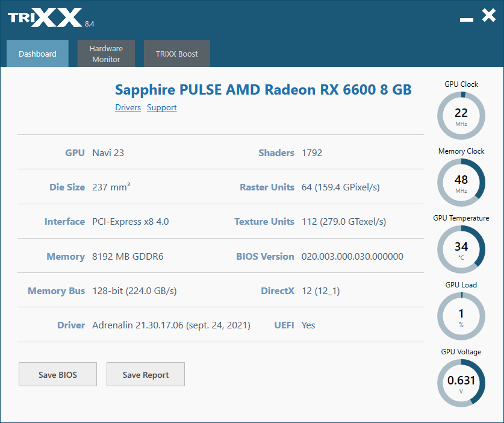Viewport: 504px width, 423px height.
Task: Click the GPU Voltage gauge
Action: tap(461, 383)
